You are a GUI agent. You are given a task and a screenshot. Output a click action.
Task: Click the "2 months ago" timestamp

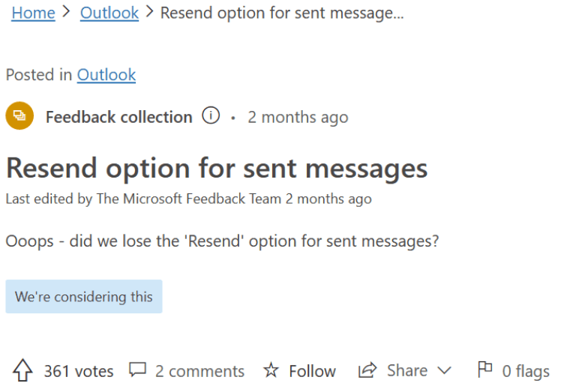pyautogui.click(x=298, y=117)
